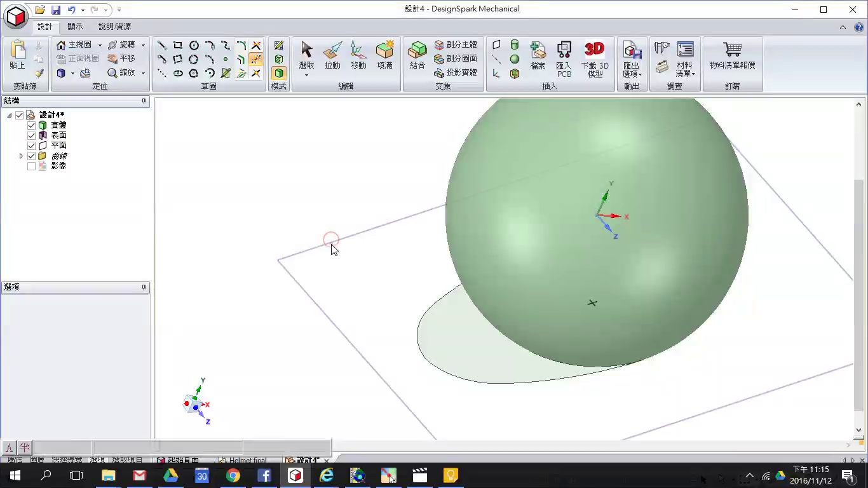Insert a plane from the 插入 group
This screenshot has height=488, width=868.
tap(496, 44)
